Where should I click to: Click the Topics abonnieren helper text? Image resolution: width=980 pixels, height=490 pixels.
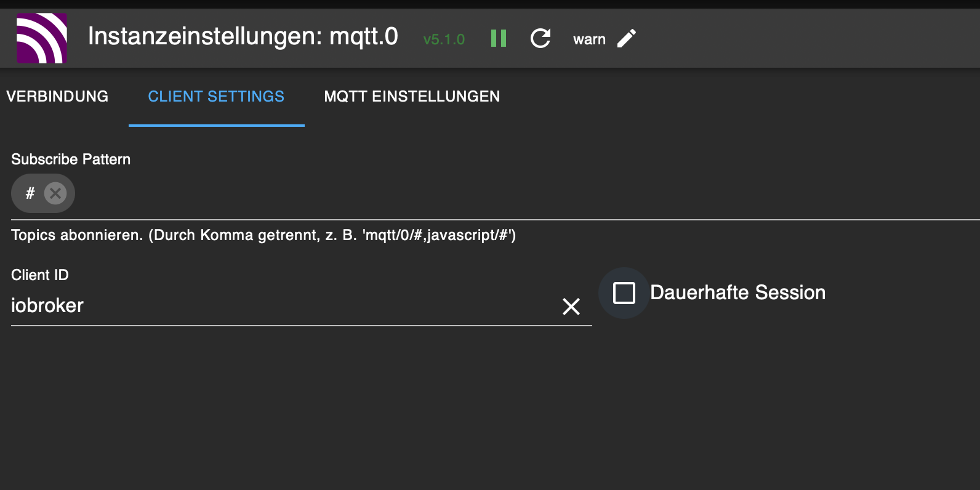263,235
